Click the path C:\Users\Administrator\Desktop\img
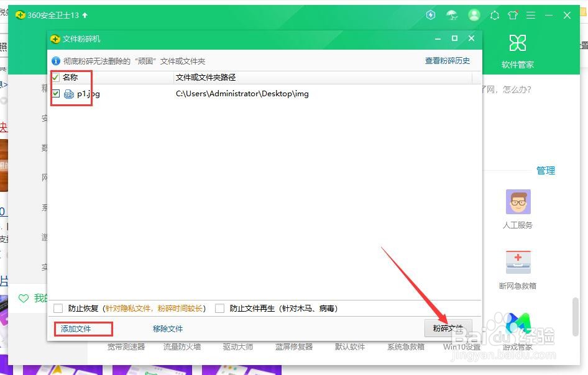The height and width of the screenshot is (375, 588). pos(242,94)
